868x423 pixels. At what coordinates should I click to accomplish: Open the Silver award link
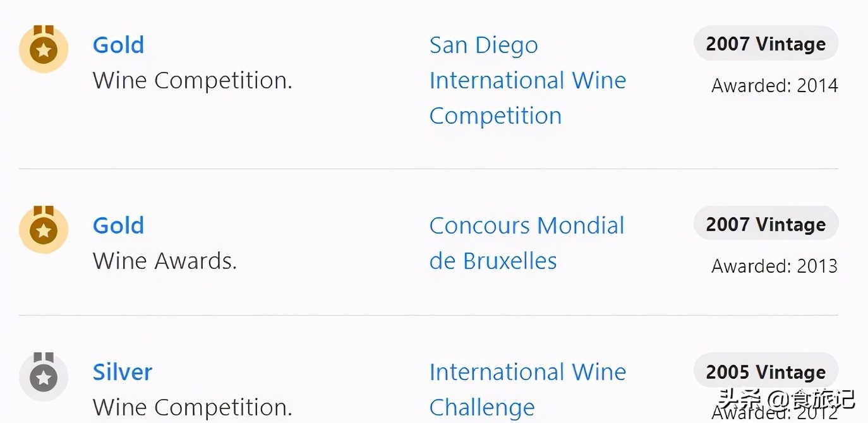click(x=123, y=372)
